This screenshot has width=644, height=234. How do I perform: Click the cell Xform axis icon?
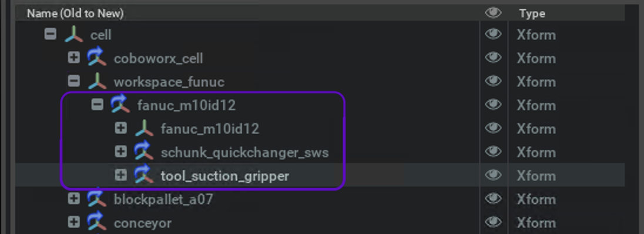coord(73,35)
